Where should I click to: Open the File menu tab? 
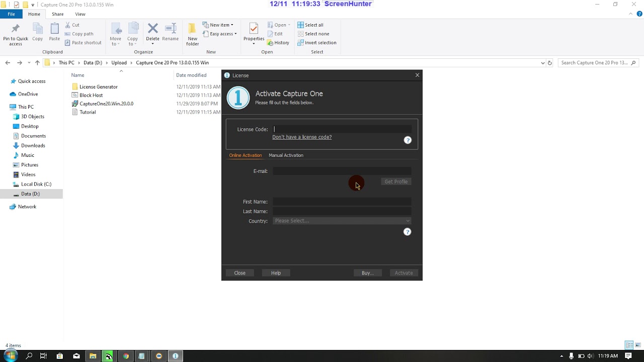[11, 14]
